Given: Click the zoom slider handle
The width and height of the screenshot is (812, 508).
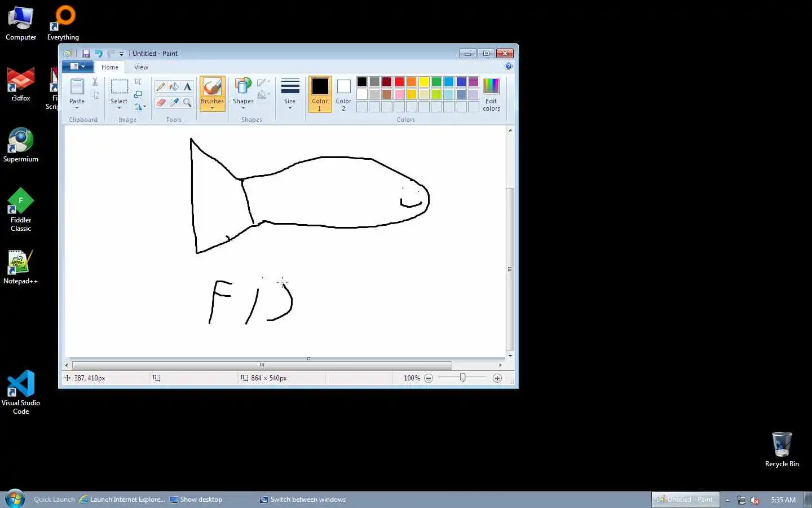Looking at the screenshot, I should pos(462,378).
